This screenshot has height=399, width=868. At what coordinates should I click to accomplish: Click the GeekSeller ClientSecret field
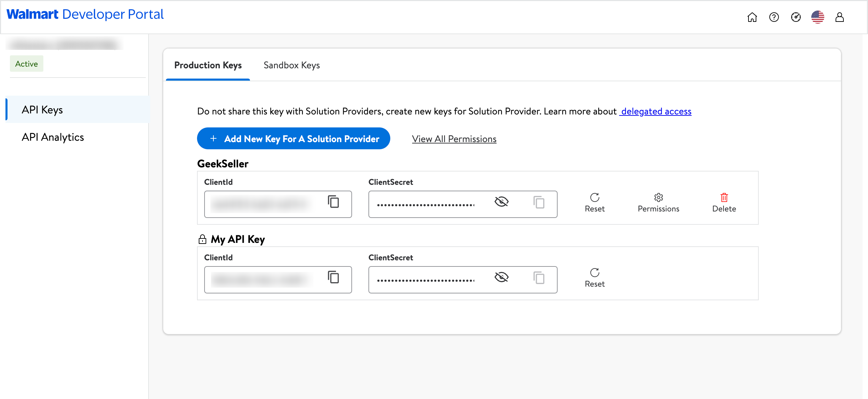click(x=463, y=204)
